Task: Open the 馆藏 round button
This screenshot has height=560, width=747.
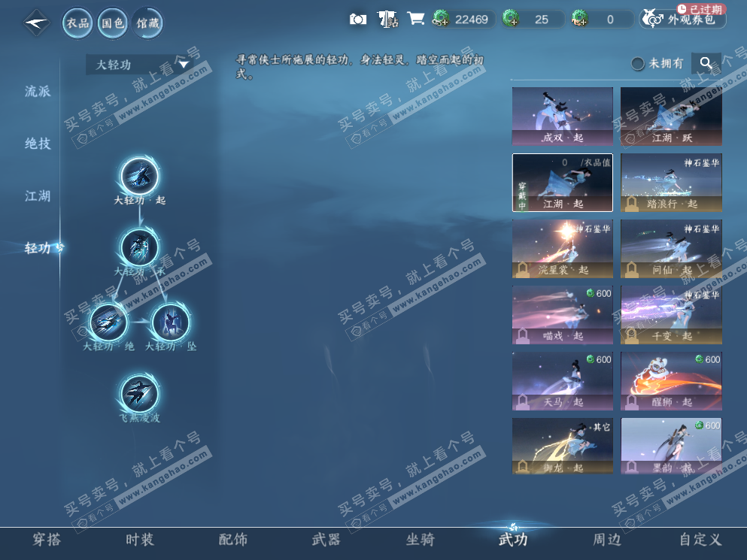Action: click(x=147, y=23)
